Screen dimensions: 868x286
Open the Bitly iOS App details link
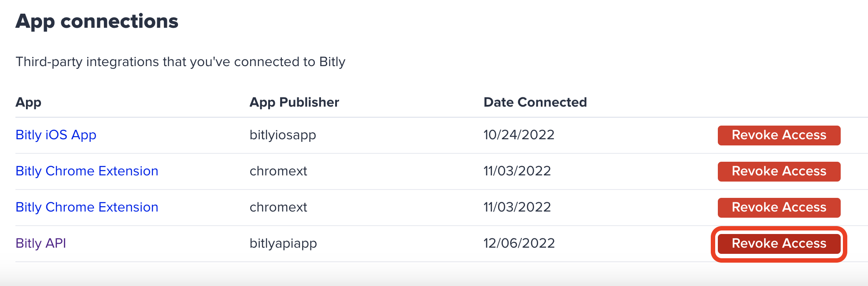coord(56,135)
